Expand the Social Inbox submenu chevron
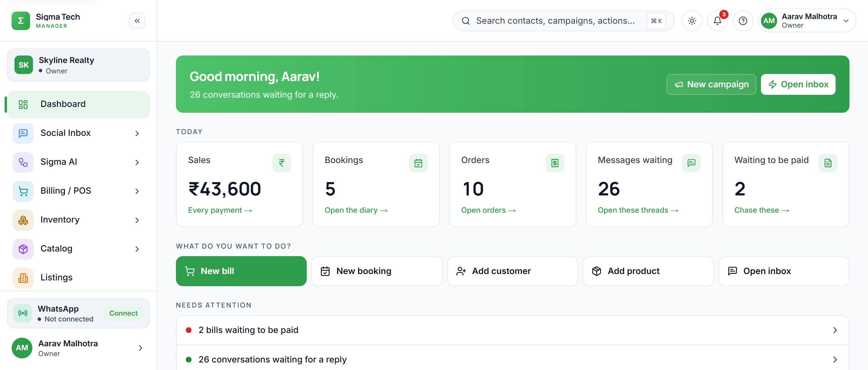The width and height of the screenshot is (868, 370). pyautogui.click(x=137, y=133)
